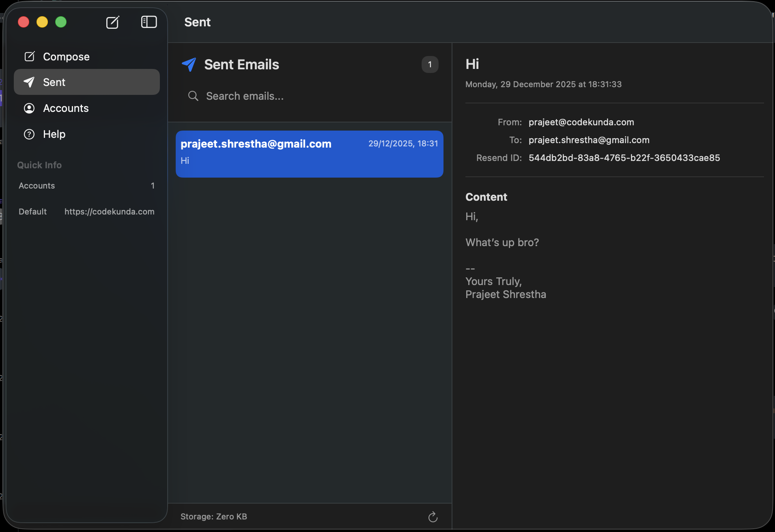Switch to the Accounts section
The image size is (775, 532).
(66, 108)
